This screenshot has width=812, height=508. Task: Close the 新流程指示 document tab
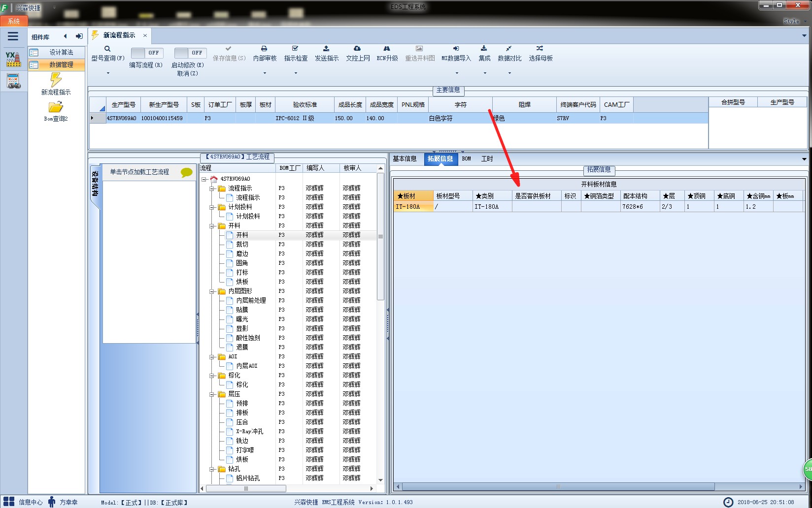(145, 35)
